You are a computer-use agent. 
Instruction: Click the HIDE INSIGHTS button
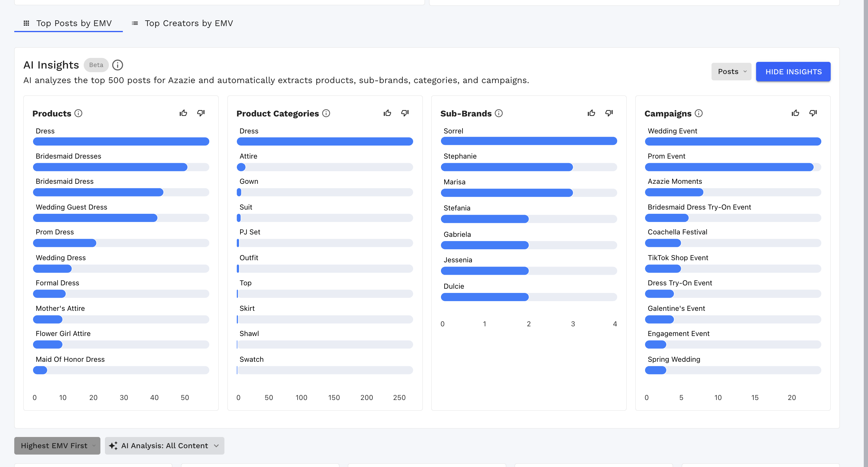tap(793, 72)
